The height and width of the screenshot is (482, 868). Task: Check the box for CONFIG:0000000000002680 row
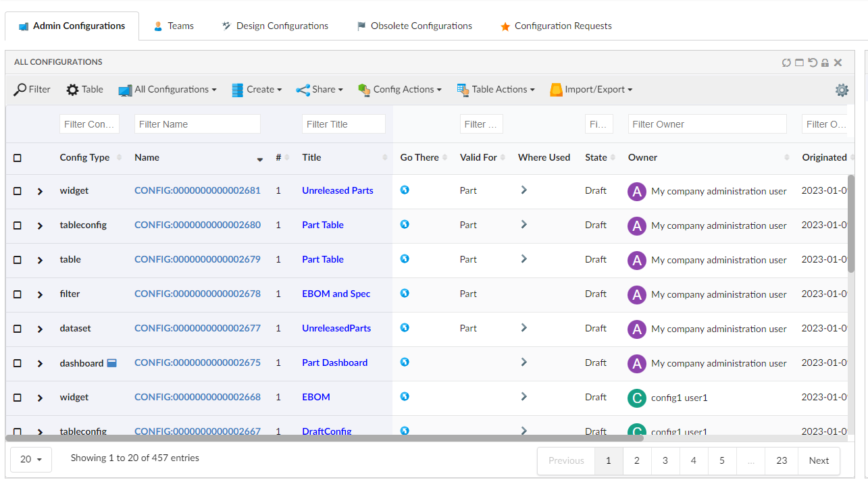click(18, 225)
